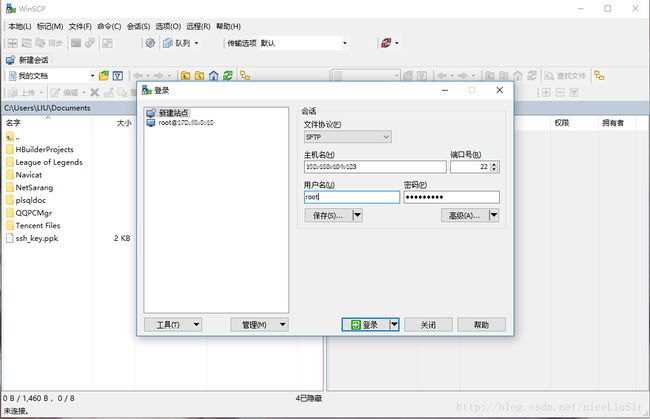Click the remote unselect files minus icon
The height and width of the screenshot is (419, 650).
[560, 92]
